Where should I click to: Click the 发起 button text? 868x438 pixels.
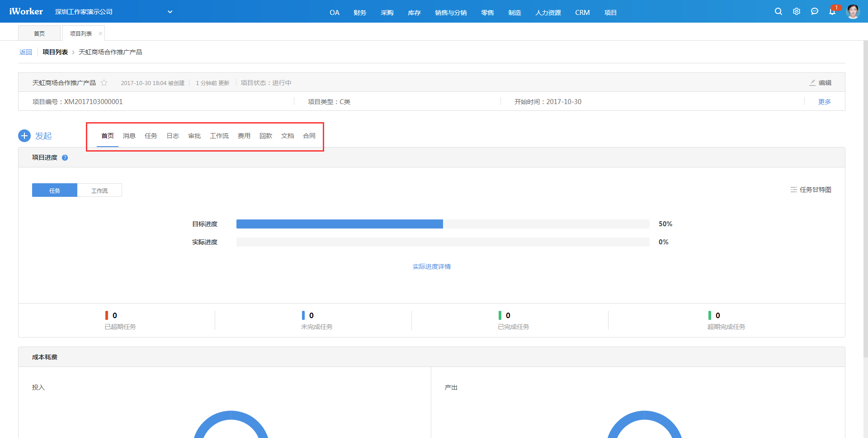tap(43, 136)
